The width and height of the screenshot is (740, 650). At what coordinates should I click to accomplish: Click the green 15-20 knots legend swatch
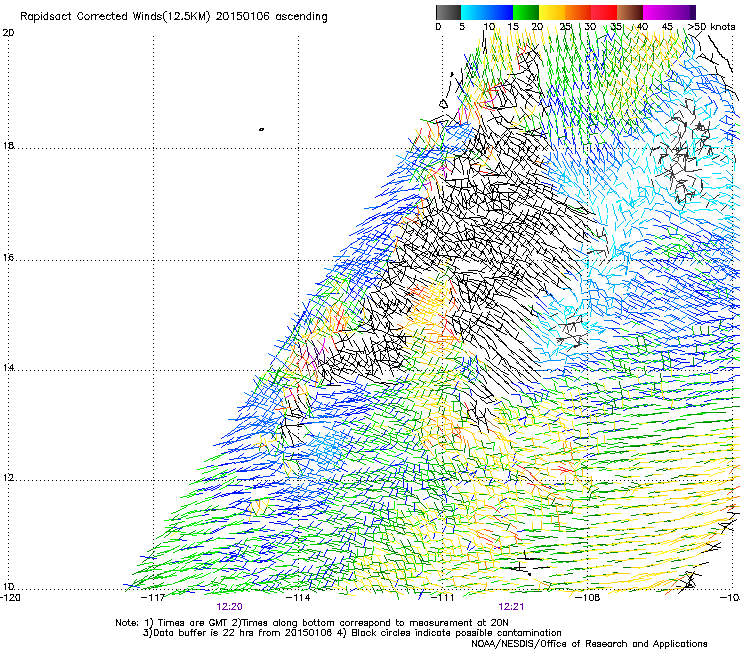pyautogui.click(x=526, y=12)
